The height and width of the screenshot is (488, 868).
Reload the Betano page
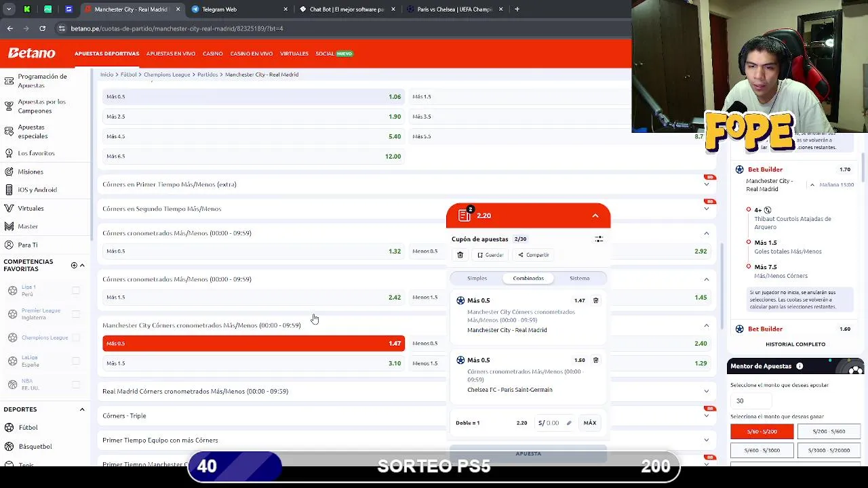[x=42, y=28]
